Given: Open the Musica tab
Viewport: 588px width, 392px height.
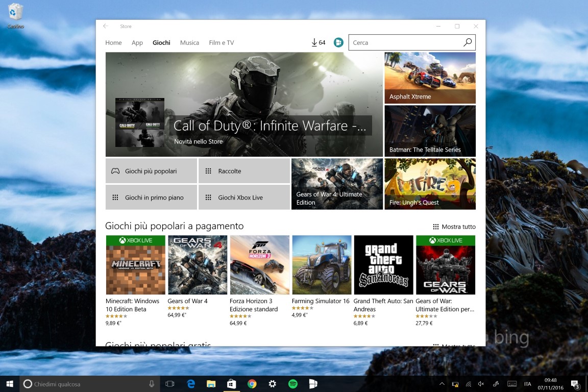Looking at the screenshot, I should point(189,43).
